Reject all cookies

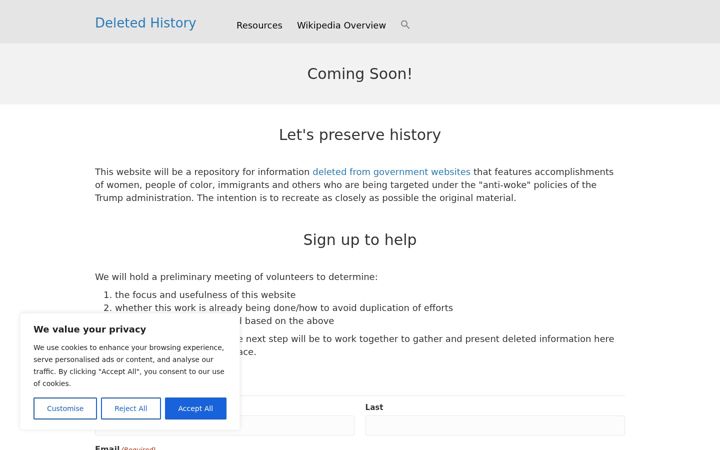[x=131, y=408]
